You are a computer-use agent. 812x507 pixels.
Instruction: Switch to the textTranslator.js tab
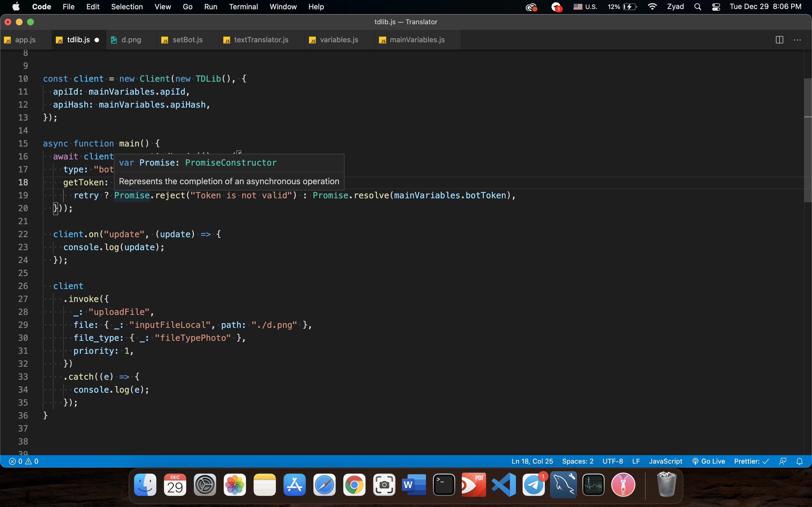[x=261, y=39]
